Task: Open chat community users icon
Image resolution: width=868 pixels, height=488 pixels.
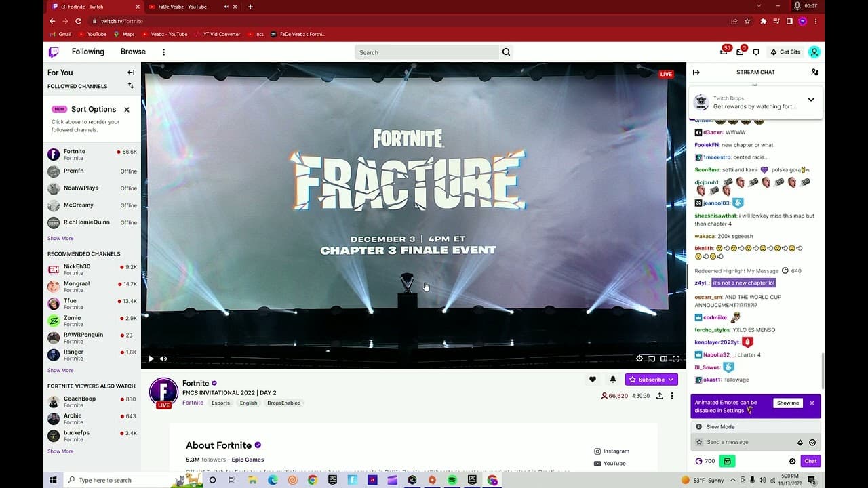Action: click(814, 72)
